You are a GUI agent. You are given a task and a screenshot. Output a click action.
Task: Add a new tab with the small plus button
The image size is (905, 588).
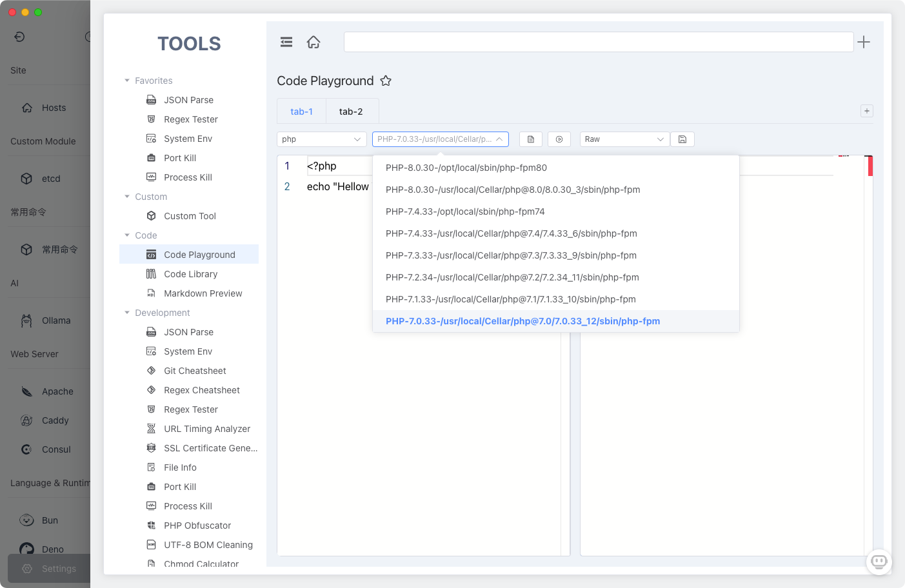click(867, 111)
